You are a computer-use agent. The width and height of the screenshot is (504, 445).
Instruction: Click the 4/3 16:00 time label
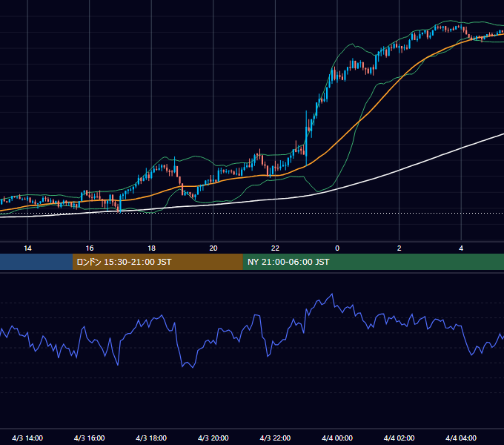coord(90,438)
